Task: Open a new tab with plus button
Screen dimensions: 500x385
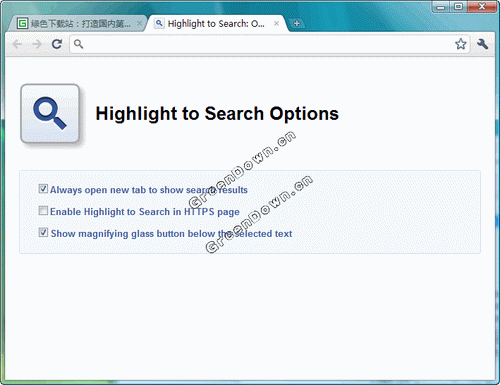Action: click(x=296, y=24)
